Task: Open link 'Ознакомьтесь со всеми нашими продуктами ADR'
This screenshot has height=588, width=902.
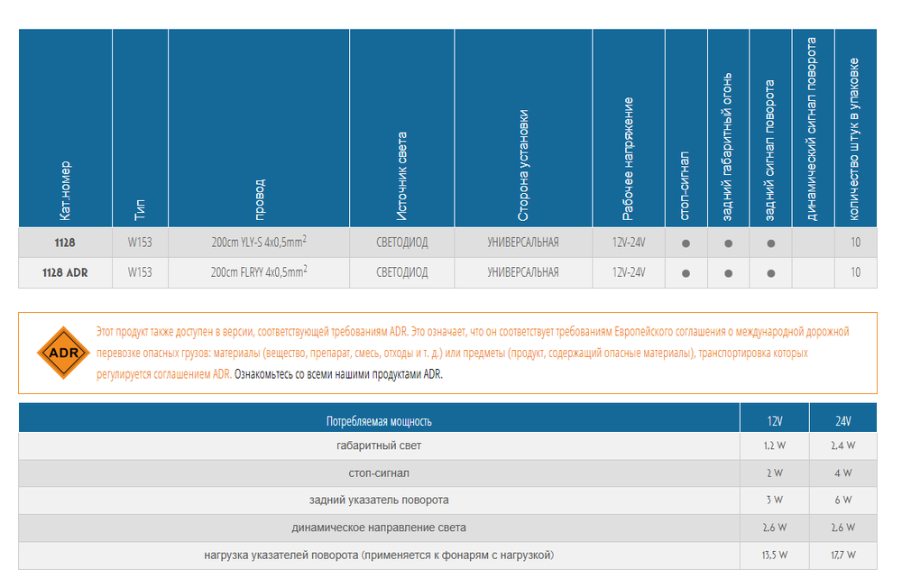Action: pyautogui.click(x=338, y=374)
